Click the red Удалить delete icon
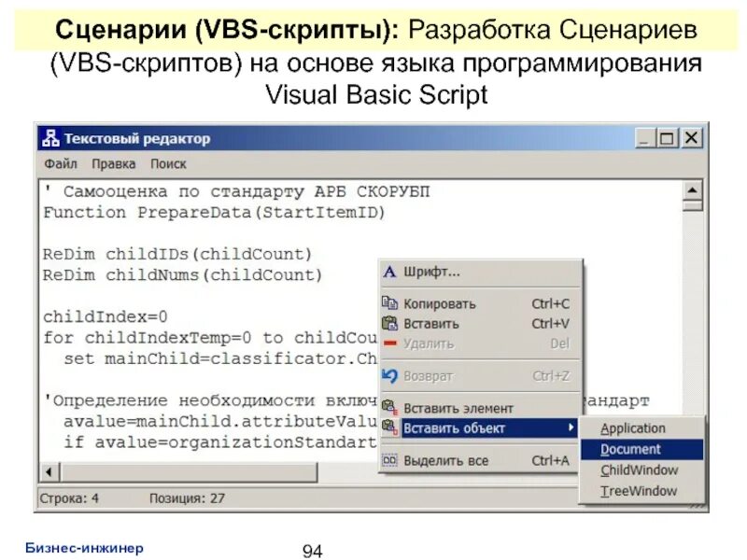Image resolution: width=747 pixels, height=560 pixels. click(389, 343)
